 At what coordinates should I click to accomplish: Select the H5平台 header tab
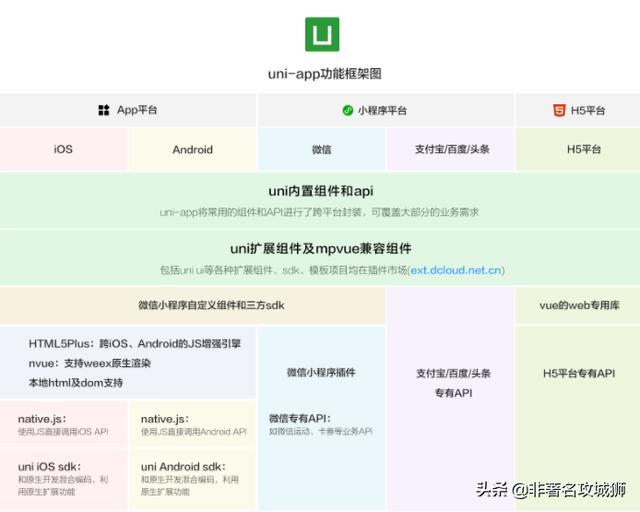tap(577, 110)
